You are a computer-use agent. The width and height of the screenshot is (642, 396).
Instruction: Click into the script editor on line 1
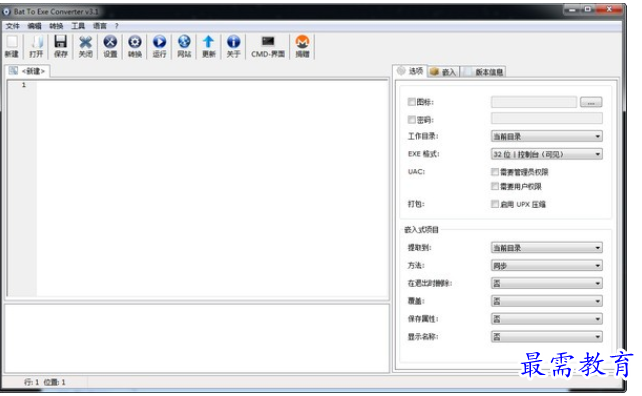212,85
